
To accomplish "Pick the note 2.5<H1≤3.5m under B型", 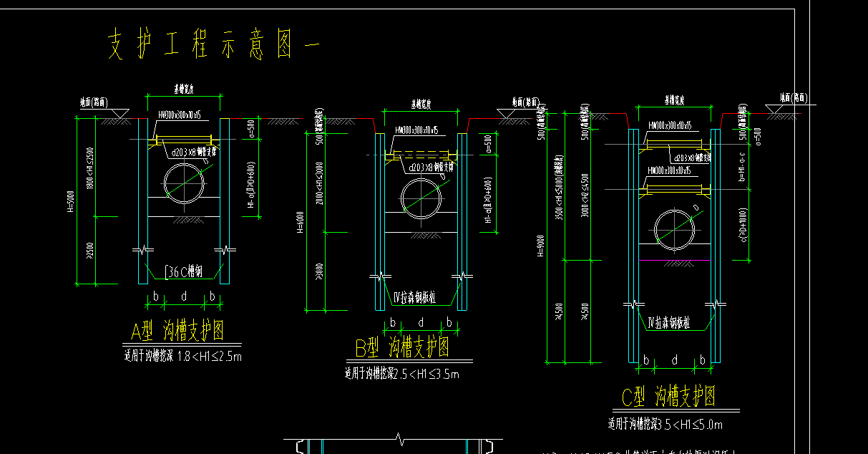I will (426, 373).
